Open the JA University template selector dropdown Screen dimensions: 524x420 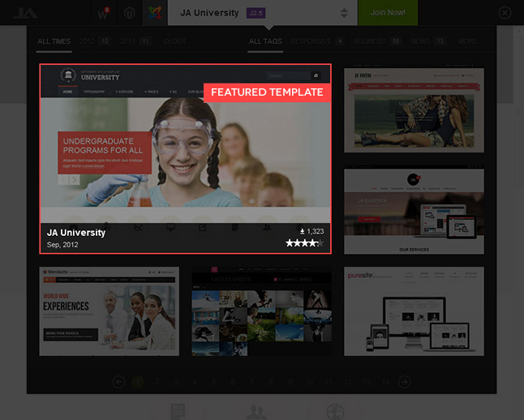(x=263, y=13)
